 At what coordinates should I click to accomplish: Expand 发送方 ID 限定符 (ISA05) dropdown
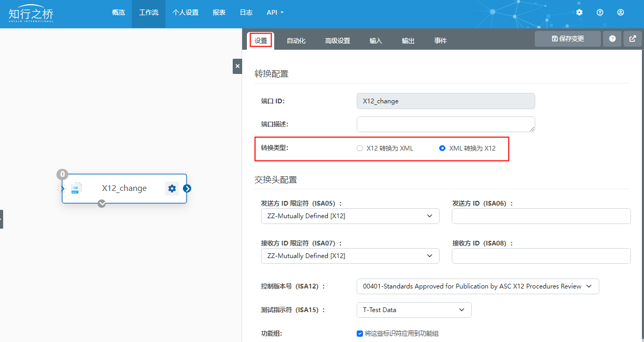[x=350, y=216]
